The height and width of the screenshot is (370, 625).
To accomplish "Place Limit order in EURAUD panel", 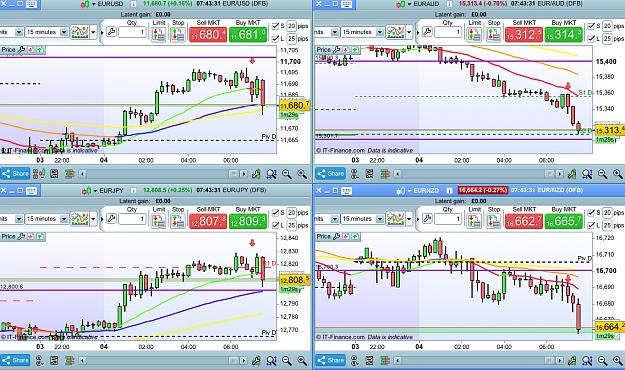I will coord(474,34).
